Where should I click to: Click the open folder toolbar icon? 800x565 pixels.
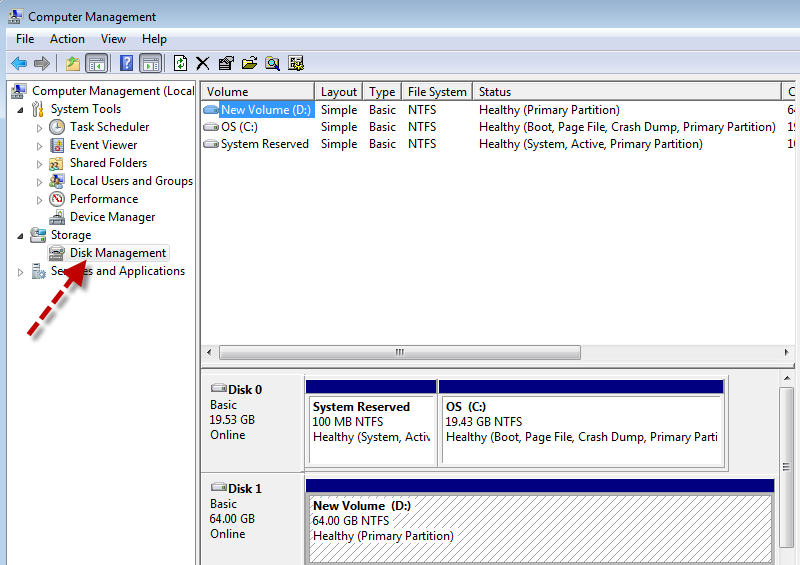(x=249, y=63)
